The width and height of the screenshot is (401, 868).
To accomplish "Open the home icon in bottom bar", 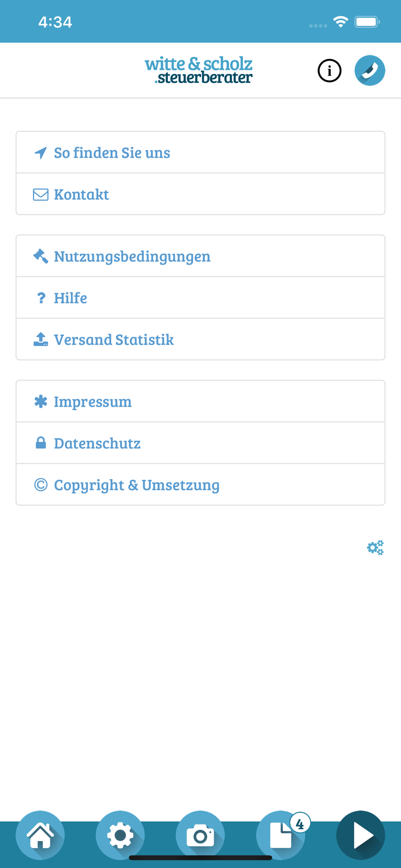I will 40,835.
